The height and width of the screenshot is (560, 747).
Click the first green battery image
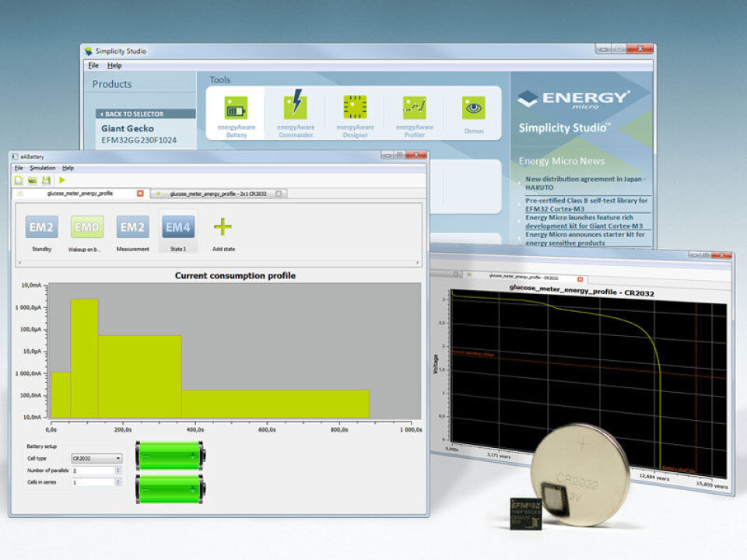pyautogui.click(x=170, y=455)
